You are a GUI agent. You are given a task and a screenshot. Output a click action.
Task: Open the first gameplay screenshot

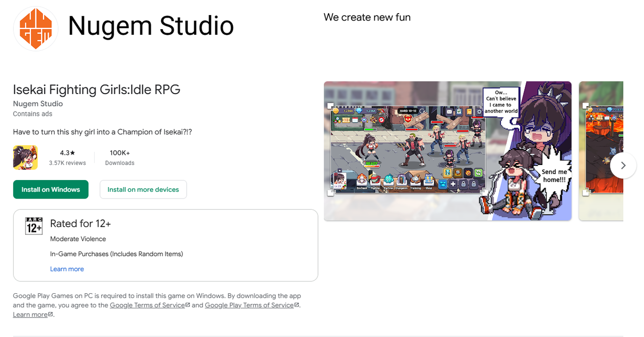coord(448,151)
